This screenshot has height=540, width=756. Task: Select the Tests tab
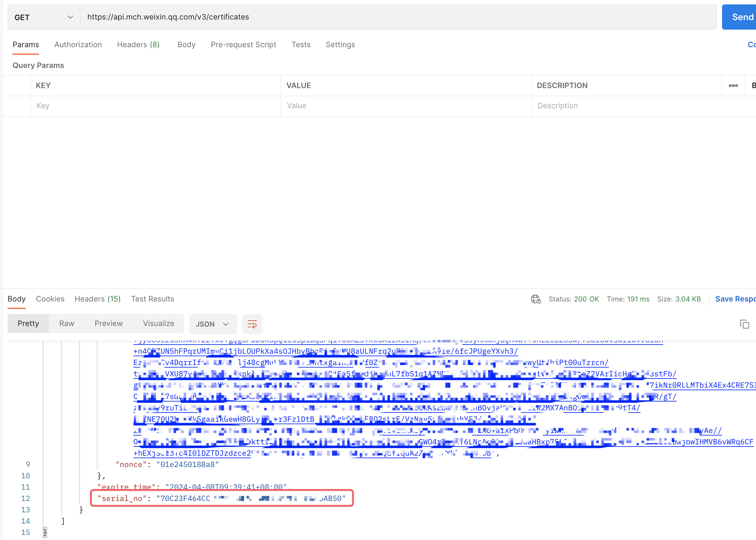click(301, 45)
